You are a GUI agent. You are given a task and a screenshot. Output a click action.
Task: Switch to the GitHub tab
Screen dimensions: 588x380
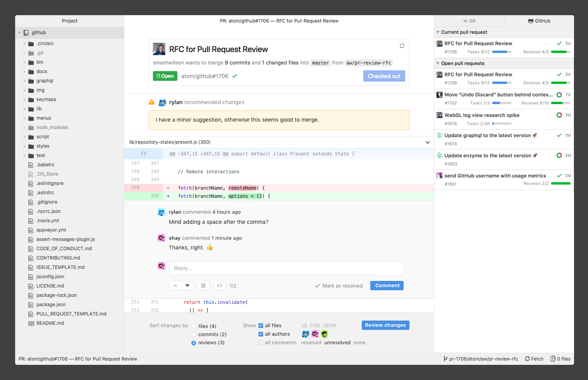pos(539,21)
